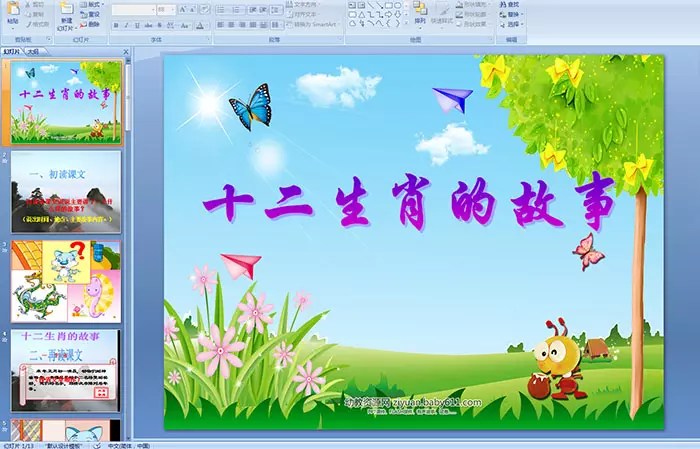
Task: Toggle Underline formatting
Action: tap(137, 25)
